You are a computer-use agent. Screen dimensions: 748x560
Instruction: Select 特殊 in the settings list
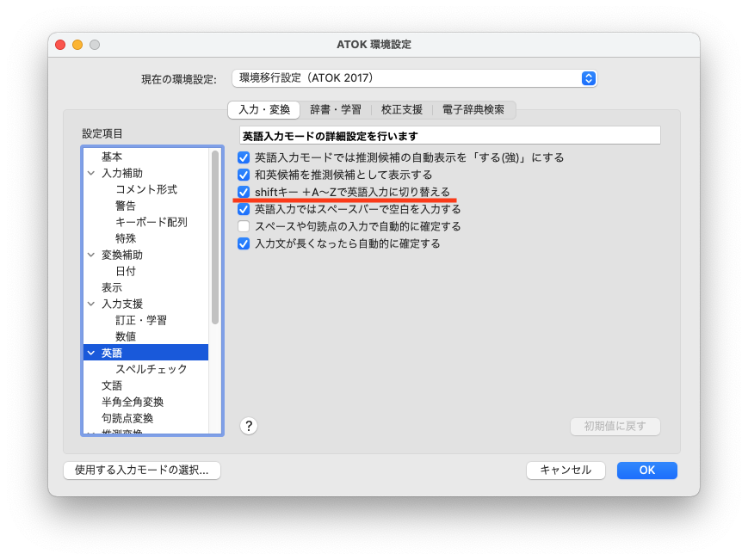tap(146, 238)
